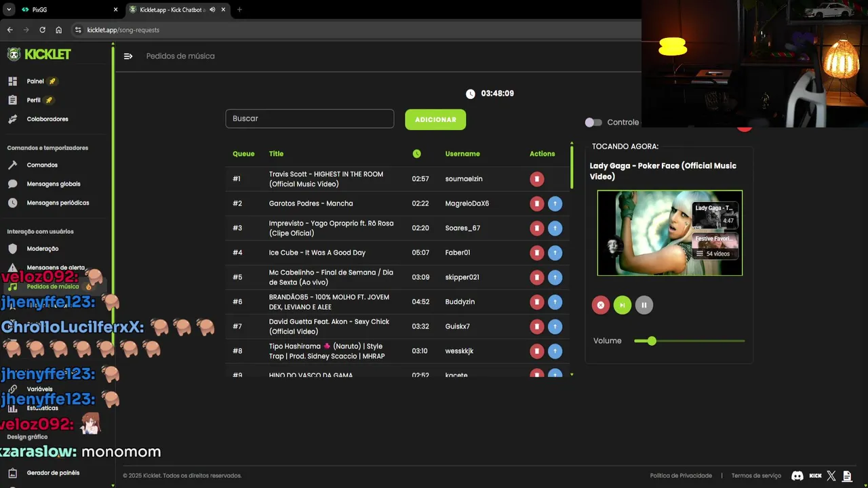Delete Ice Cube - It Was A Good Day

[x=536, y=253]
